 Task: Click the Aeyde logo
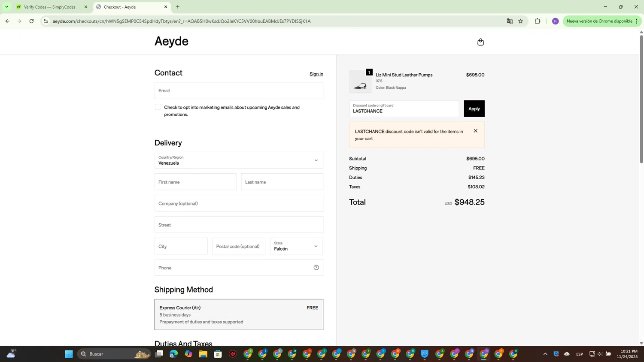tap(171, 41)
